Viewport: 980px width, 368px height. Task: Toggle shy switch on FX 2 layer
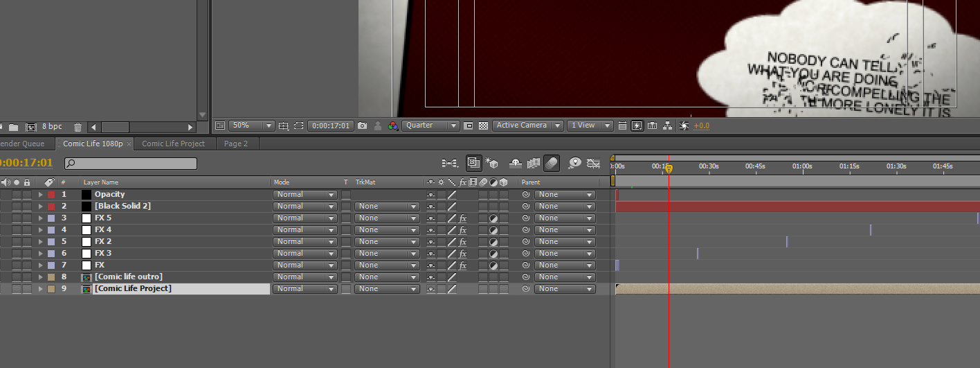click(431, 242)
